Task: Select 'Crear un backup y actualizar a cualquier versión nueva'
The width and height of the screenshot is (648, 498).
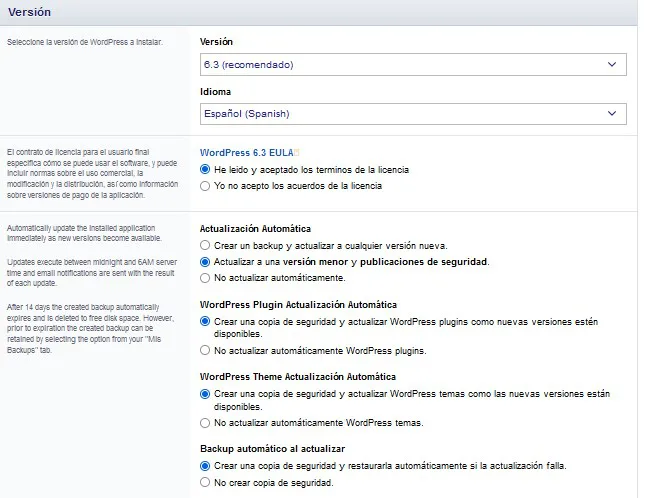Action: coord(206,245)
